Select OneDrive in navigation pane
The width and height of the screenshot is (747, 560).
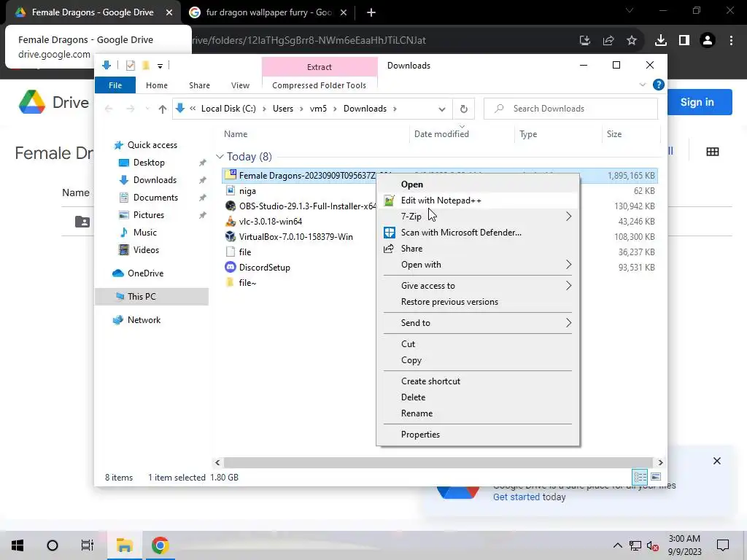tap(145, 273)
